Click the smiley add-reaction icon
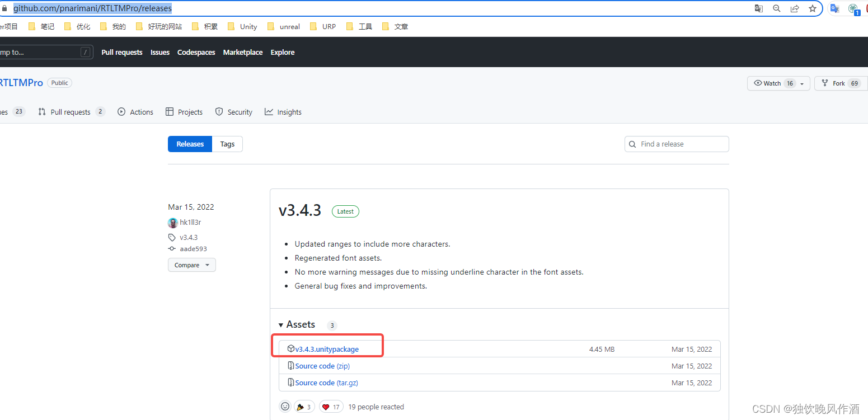The width and height of the screenshot is (868, 420). pyautogui.click(x=285, y=407)
